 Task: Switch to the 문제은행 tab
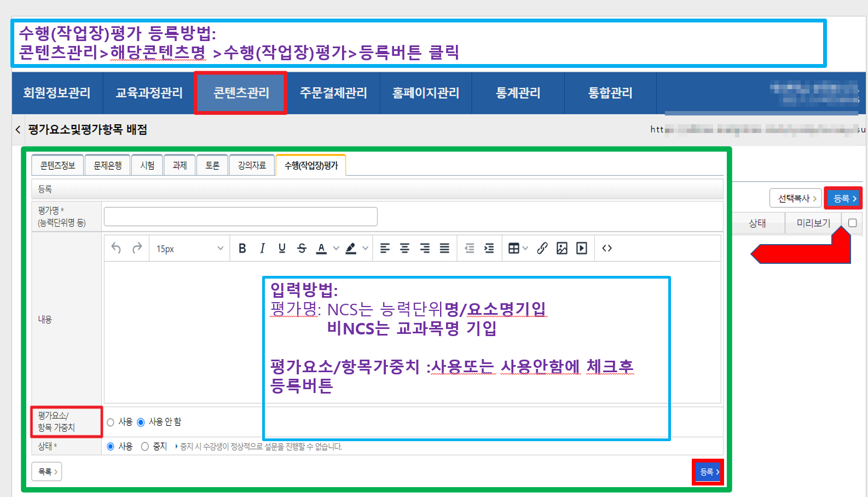click(107, 165)
